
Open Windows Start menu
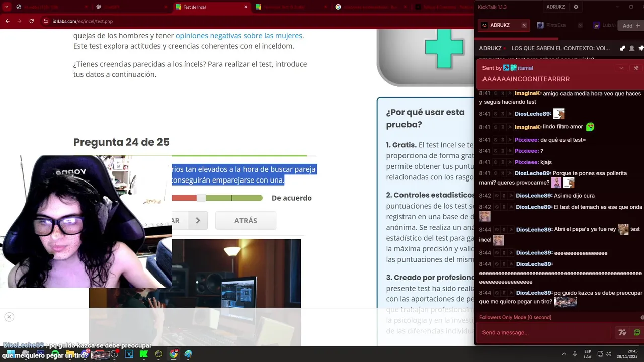(10, 354)
